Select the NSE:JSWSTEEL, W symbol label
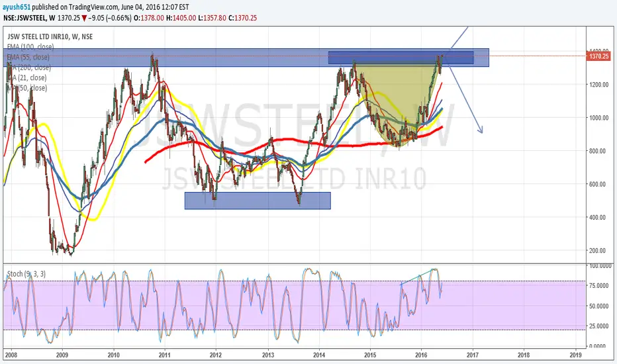Image resolution: width=617 pixels, height=364 pixels. pos(29,18)
